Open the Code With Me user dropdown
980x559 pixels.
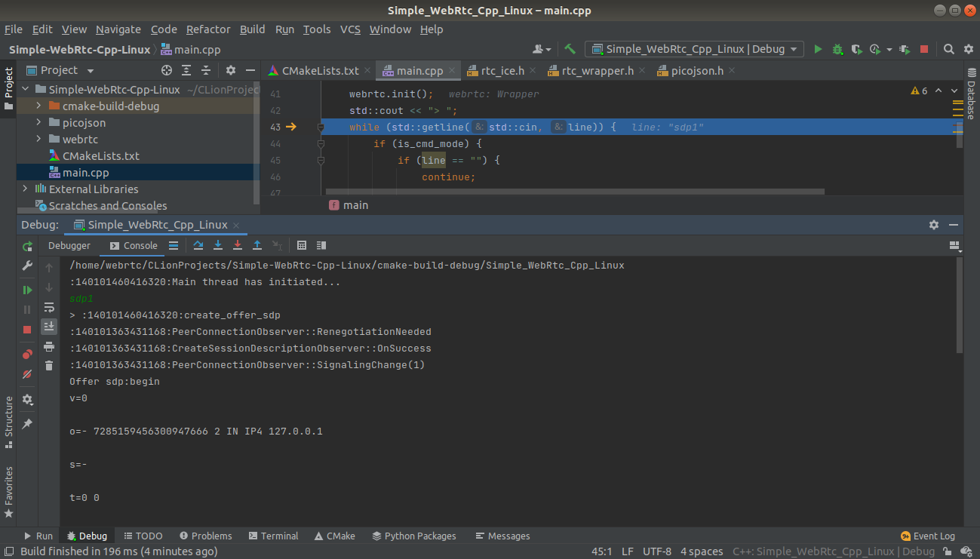coord(542,49)
